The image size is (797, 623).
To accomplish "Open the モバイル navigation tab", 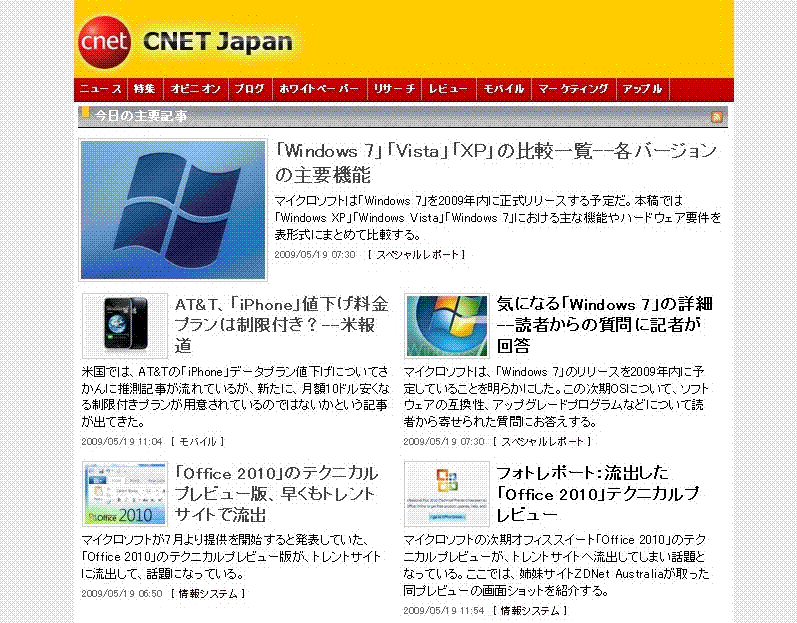I will pos(503,89).
